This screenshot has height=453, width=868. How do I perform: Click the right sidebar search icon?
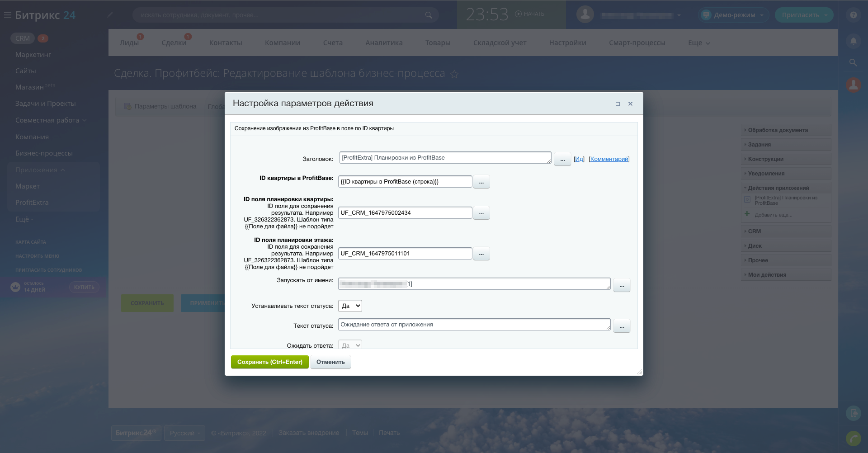[x=853, y=62]
